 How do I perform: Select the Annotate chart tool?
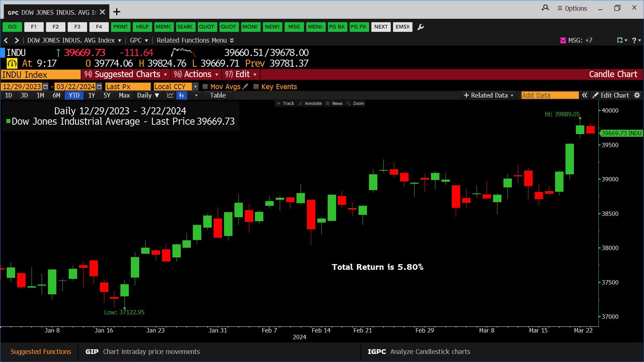(310, 104)
